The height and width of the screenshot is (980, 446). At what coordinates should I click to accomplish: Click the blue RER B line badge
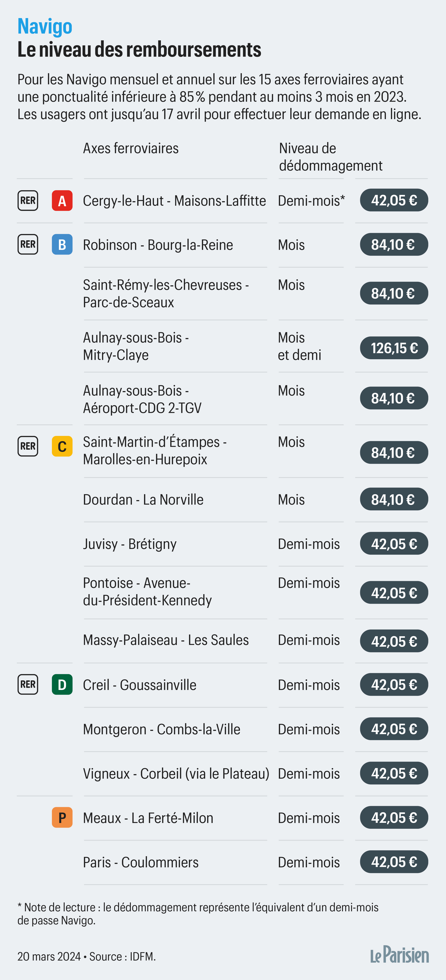click(x=62, y=245)
